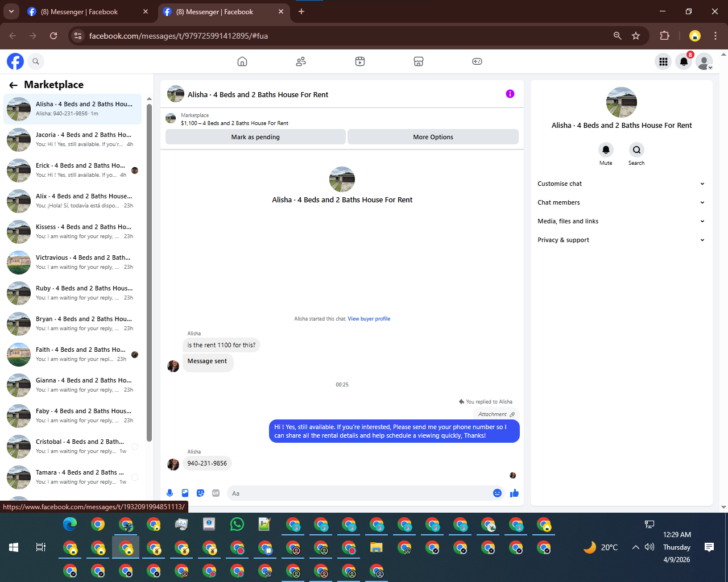Open File Explorer from the taskbar
The image size is (728, 582).
(x=377, y=548)
